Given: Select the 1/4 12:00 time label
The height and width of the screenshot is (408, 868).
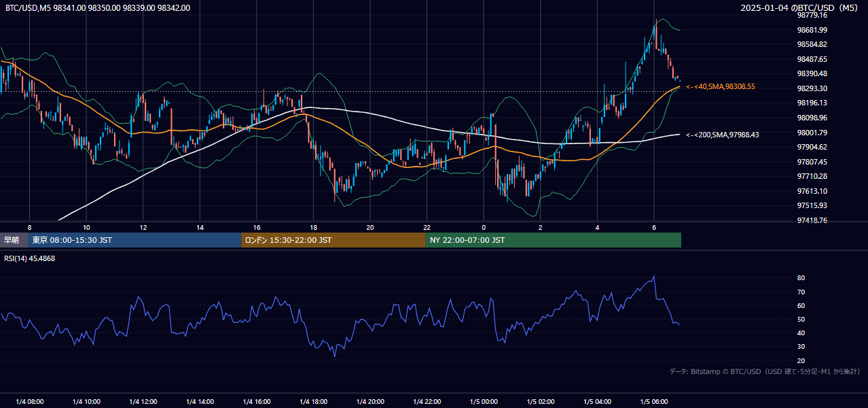Looking at the screenshot, I should click(x=143, y=401).
